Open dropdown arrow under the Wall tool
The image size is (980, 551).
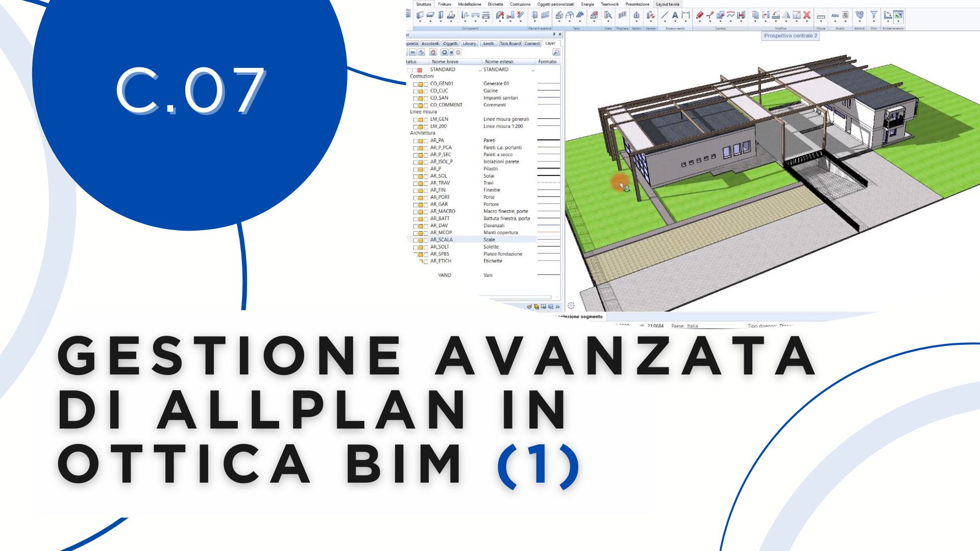click(420, 21)
